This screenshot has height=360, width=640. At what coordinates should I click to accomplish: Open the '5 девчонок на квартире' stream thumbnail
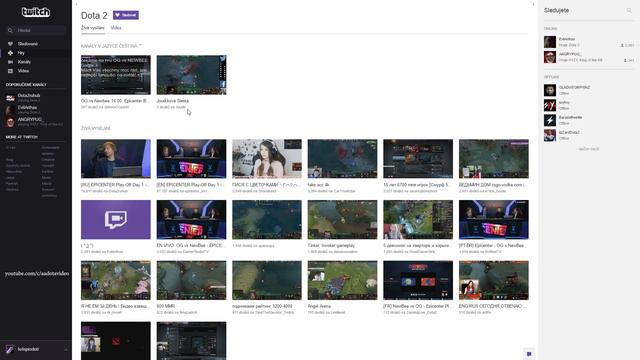pos(418,220)
